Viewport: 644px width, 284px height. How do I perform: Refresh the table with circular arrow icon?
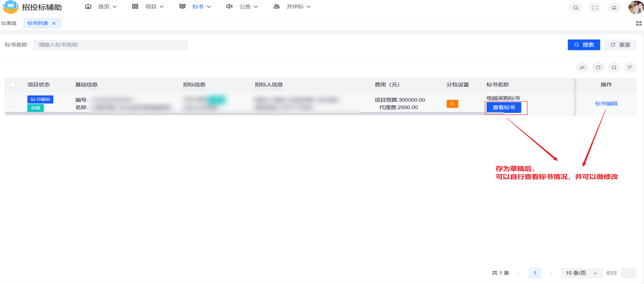(598, 68)
